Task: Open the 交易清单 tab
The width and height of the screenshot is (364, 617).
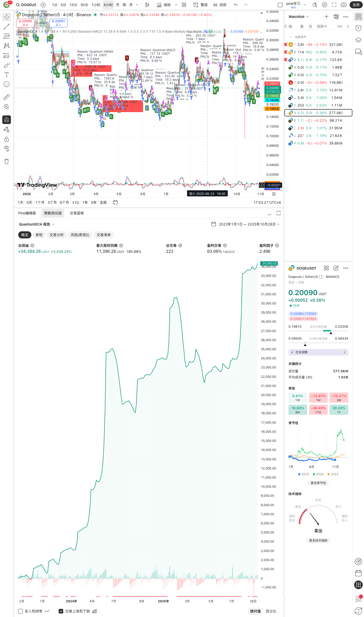Action: pos(103,235)
